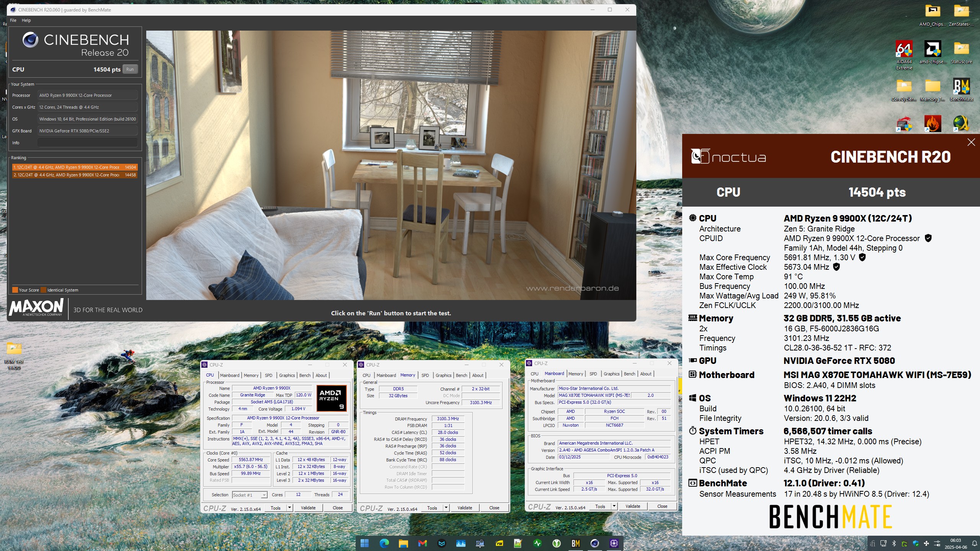Image resolution: width=980 pixels, height=551 pixels.
Task: Open the Malwarebytes taskbar icon
Action: pyautogui.click(x=441, y=543)
